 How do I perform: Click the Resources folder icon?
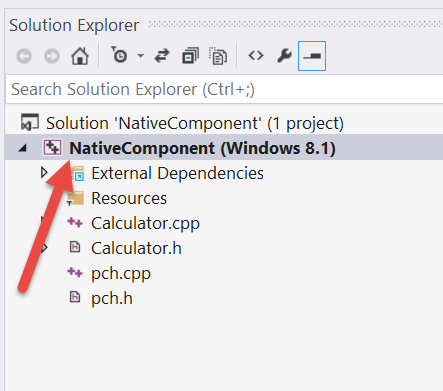tap(76, 198)
